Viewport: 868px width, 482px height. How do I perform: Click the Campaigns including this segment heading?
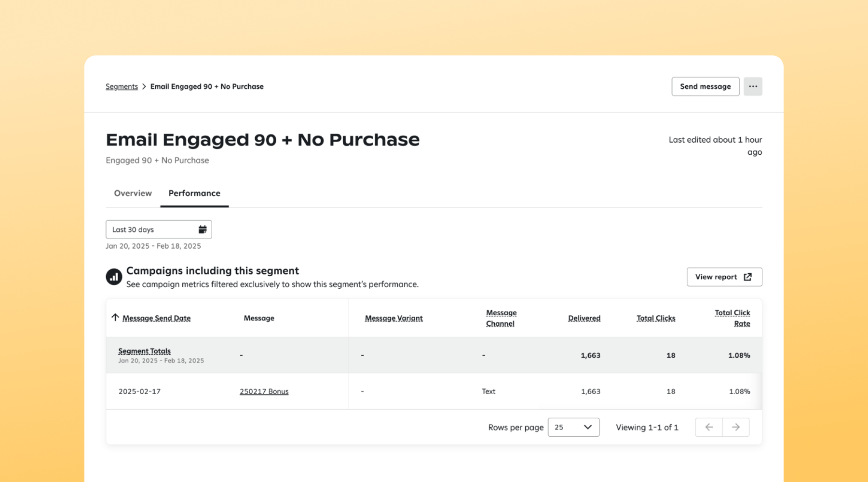click(213, 271)
